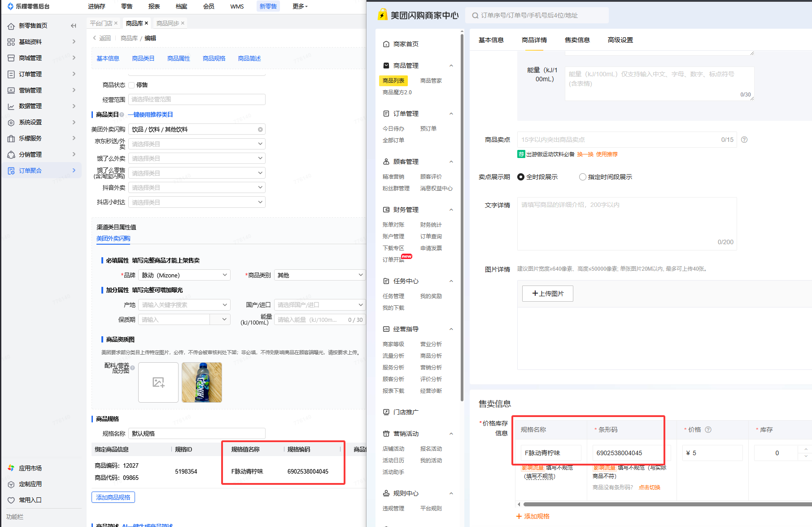This screenshot has height=527, width=812.
Task: Click the 点击切换 link under barcode
Action: click(x=650, y=487)
